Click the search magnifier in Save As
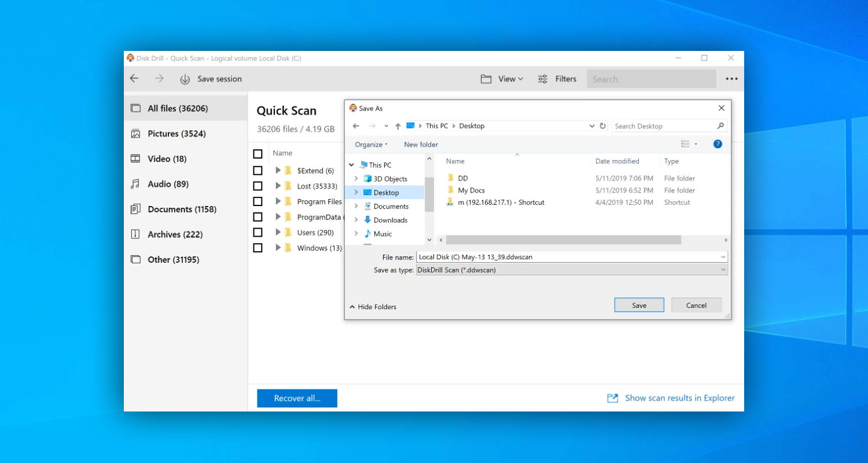 point(720,126)
